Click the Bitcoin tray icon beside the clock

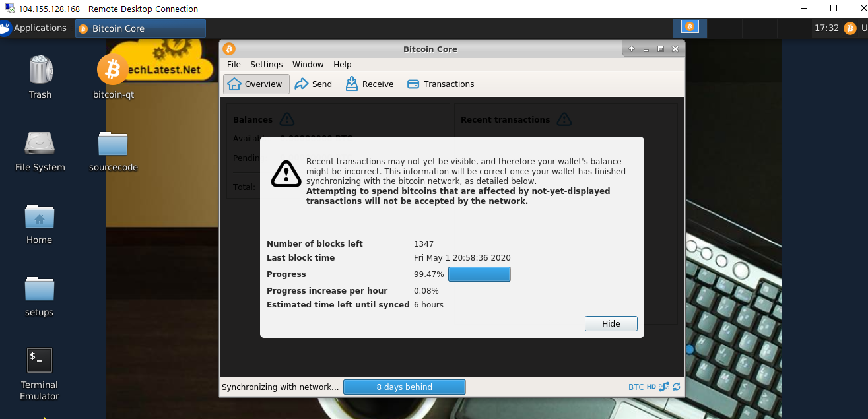click(850, 28)
